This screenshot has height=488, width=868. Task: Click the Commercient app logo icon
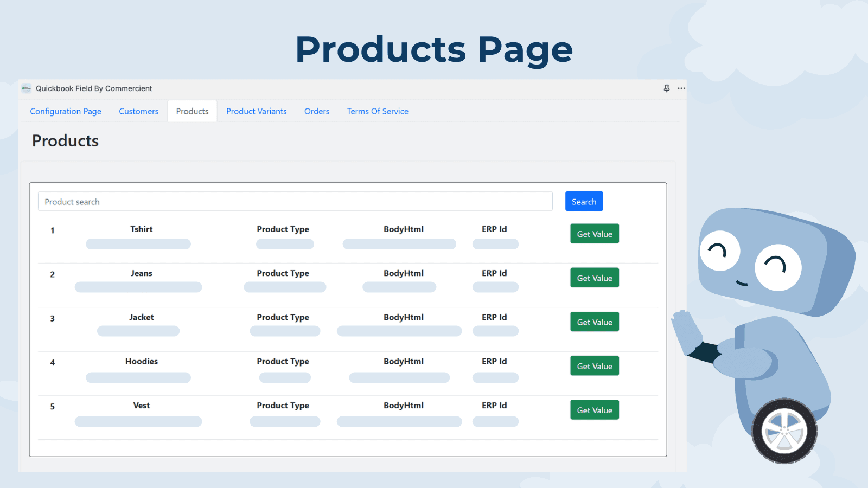(27, 88)
